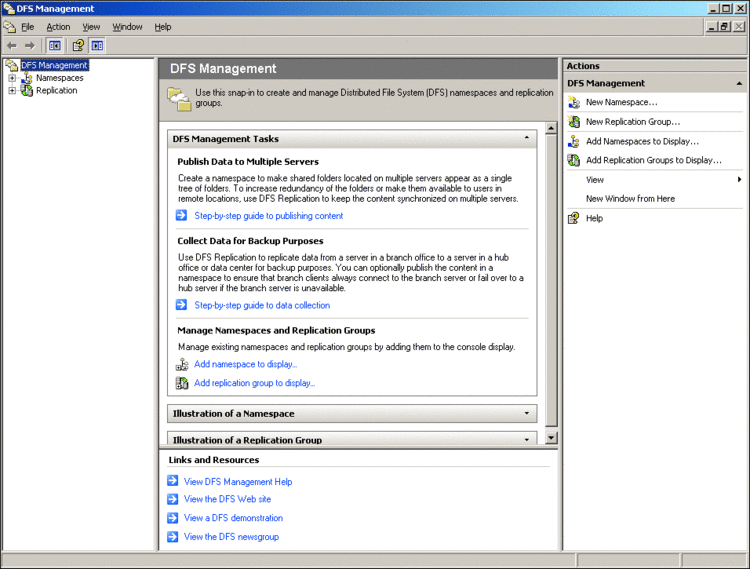Open the Action menu

[58, 27]
